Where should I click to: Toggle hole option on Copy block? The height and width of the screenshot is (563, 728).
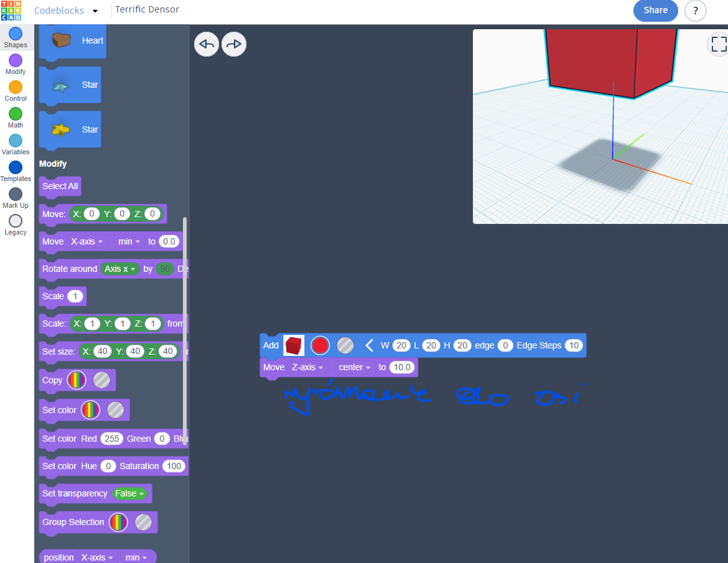(x=101, y=380)
